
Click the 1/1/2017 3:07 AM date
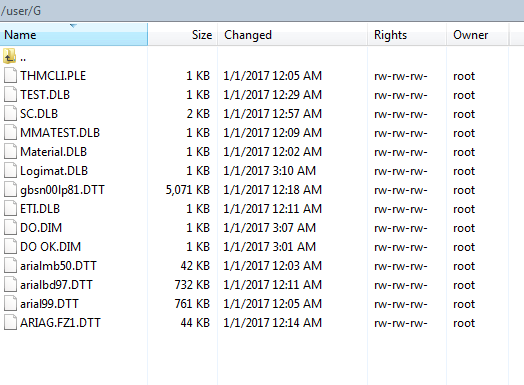point(270,228)
